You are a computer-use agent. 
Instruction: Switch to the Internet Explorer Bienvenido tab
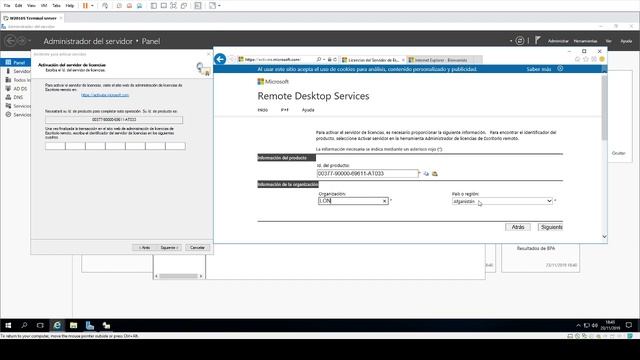444,60
